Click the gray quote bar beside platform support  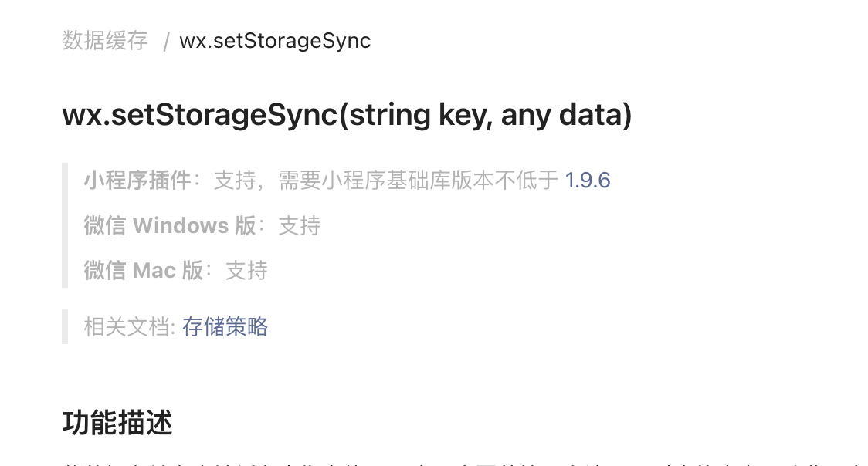click(x=65, y=225)
